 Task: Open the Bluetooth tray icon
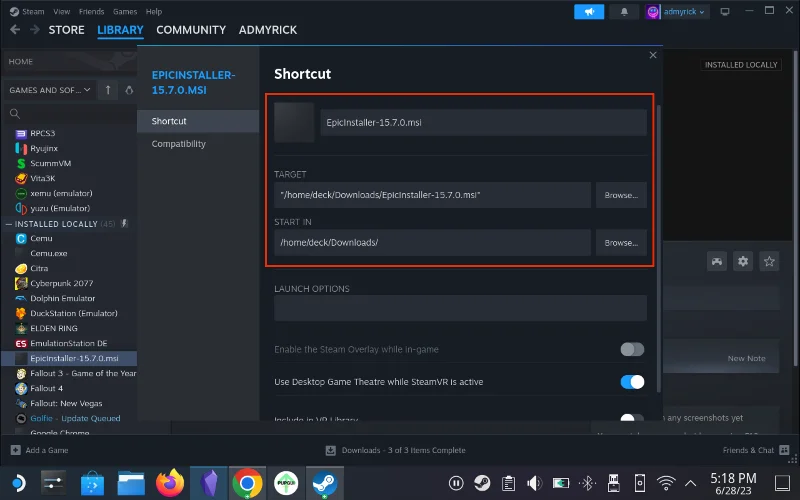pos(587,483)
